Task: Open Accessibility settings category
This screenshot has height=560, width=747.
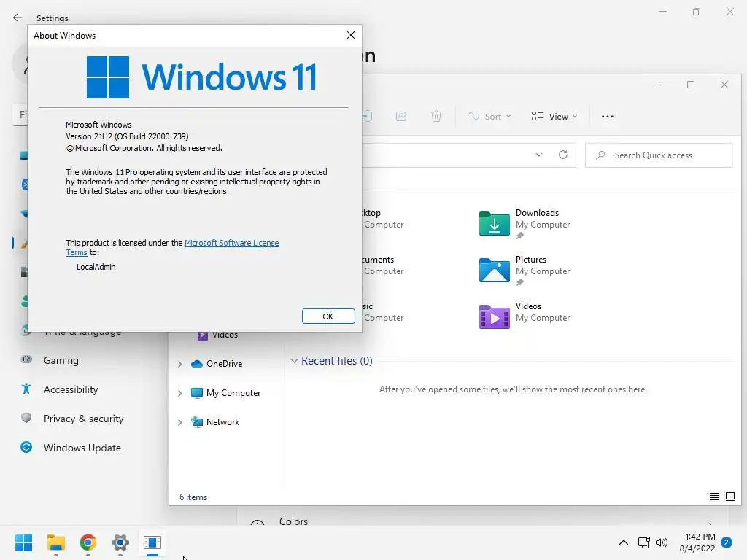Action: [71, 389]
